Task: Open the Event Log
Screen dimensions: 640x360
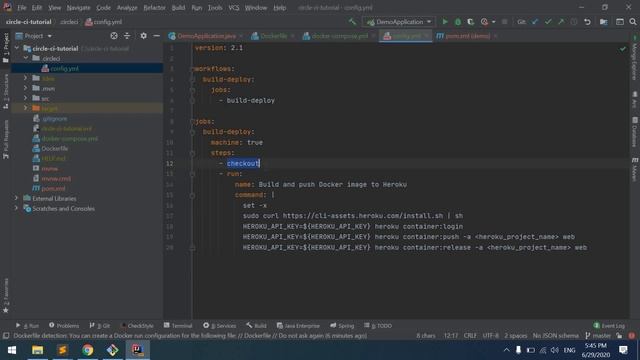Action: [609, 325]
